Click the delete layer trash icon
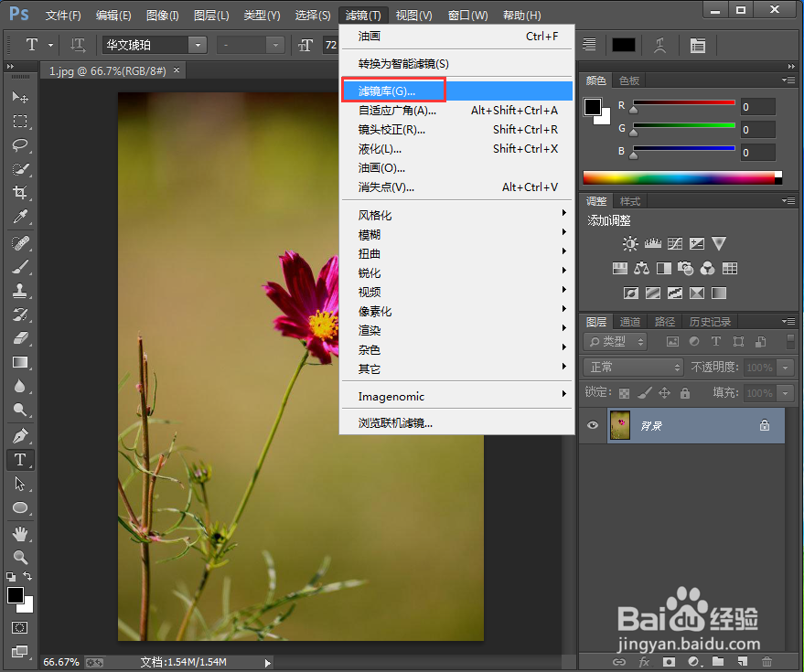 click(x=766, y=662)
